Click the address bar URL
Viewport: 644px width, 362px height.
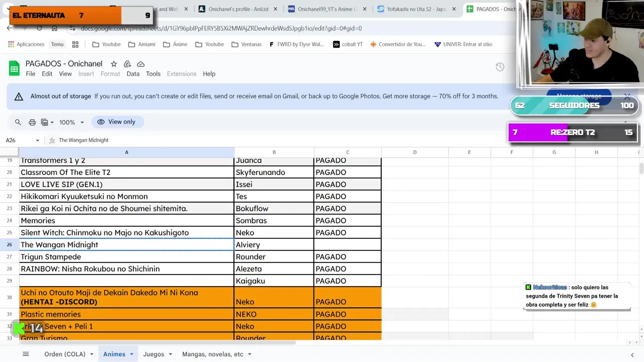tap(221, 28)
